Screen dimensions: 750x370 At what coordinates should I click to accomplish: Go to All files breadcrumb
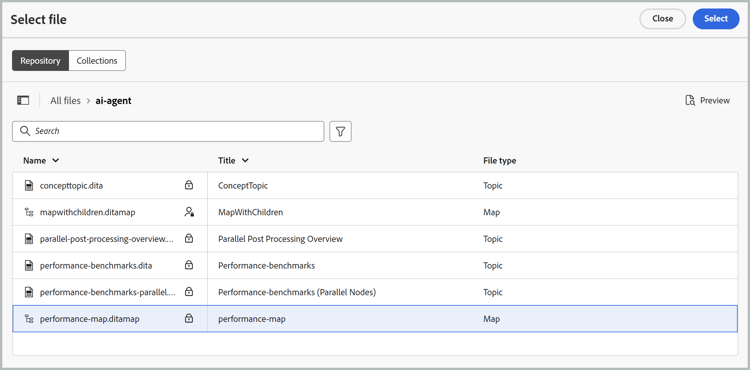pos(66,101)
